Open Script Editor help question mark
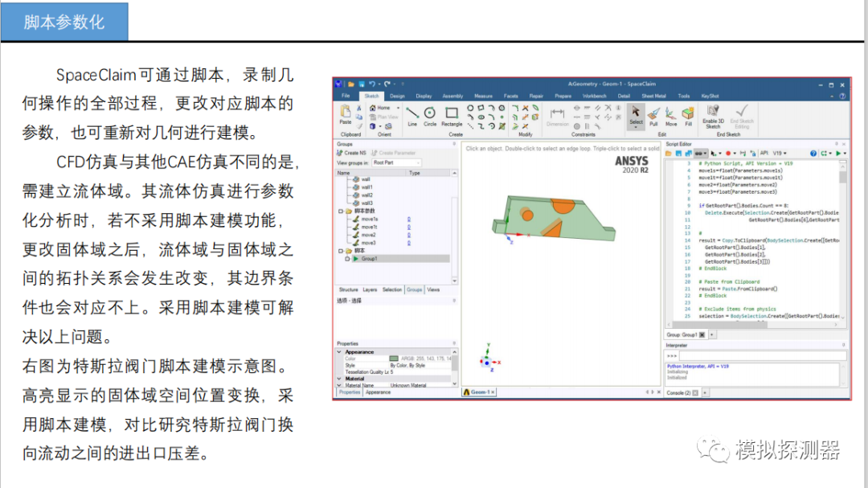The image size is (868, 488). [813, 154]
